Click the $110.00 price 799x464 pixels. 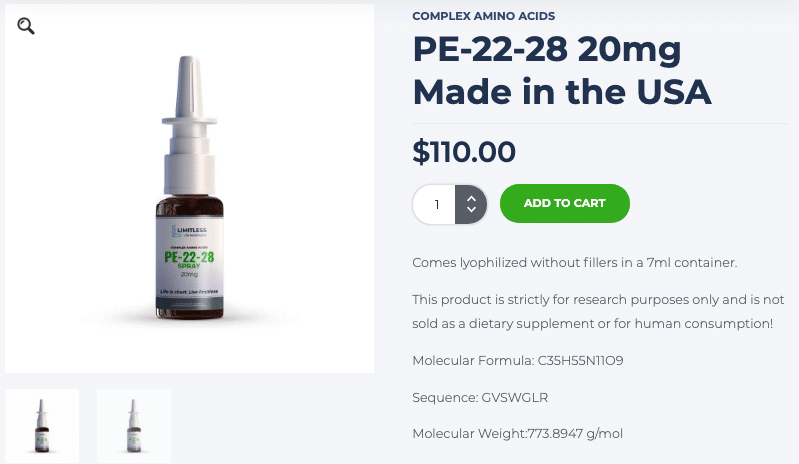464,152
